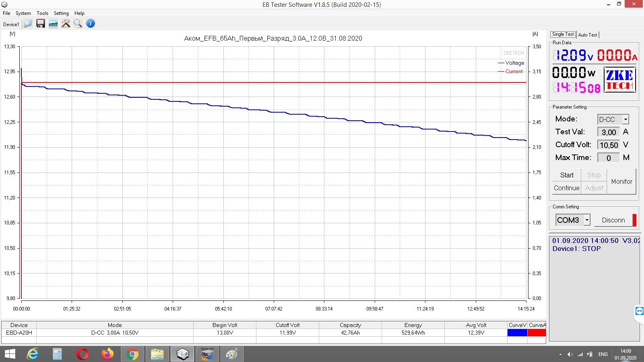644x362 pixels.
Task: Open the Setting menu
Action: pos(61,13)
